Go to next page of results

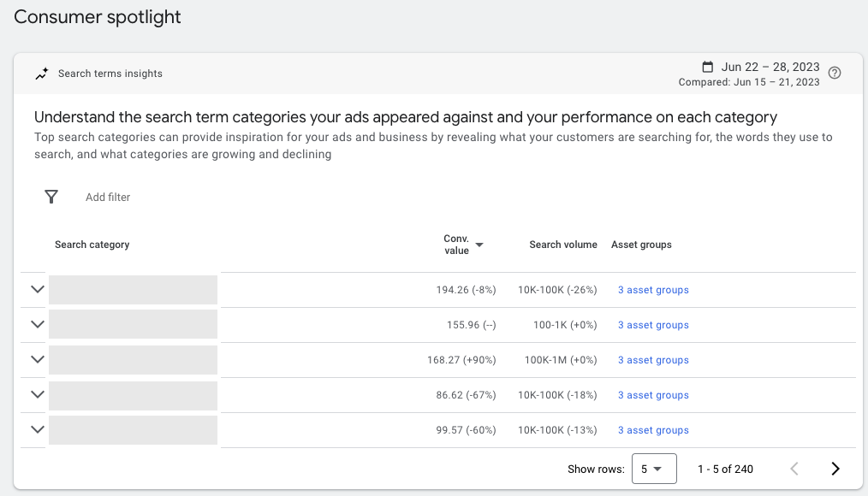tap(835, 469)
